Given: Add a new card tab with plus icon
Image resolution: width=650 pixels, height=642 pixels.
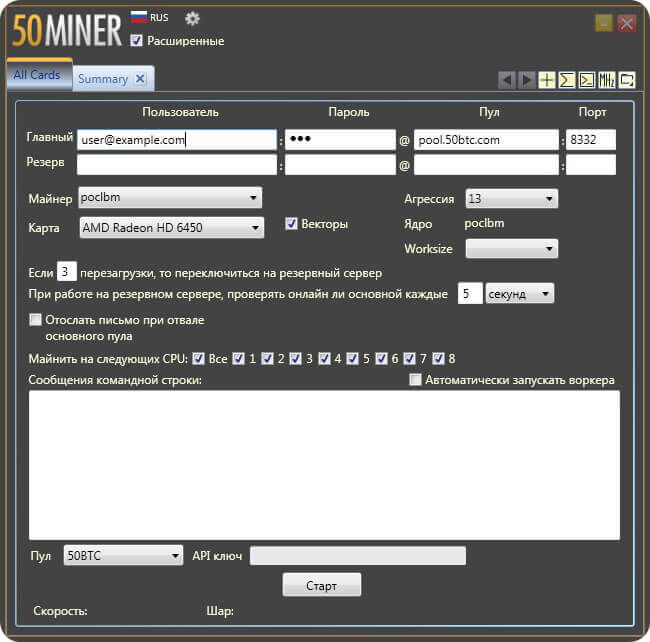Looking at the screenshot, I should [x=547, y=80].
